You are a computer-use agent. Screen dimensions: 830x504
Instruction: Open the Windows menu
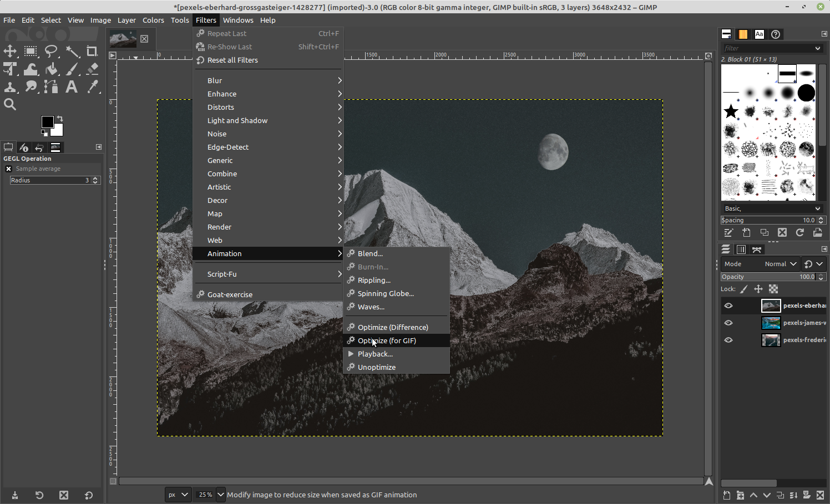tap(238, 20)
